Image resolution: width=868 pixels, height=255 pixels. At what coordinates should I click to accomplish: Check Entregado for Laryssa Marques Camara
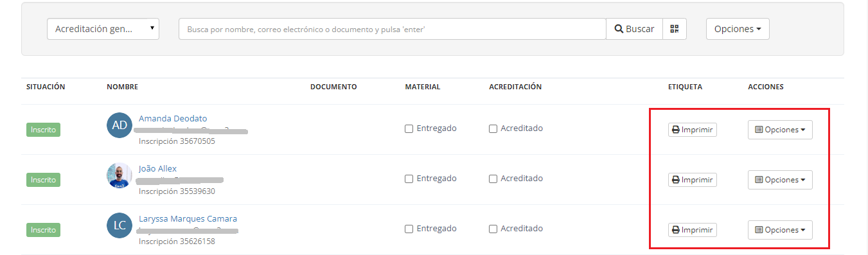click(409, 229)
